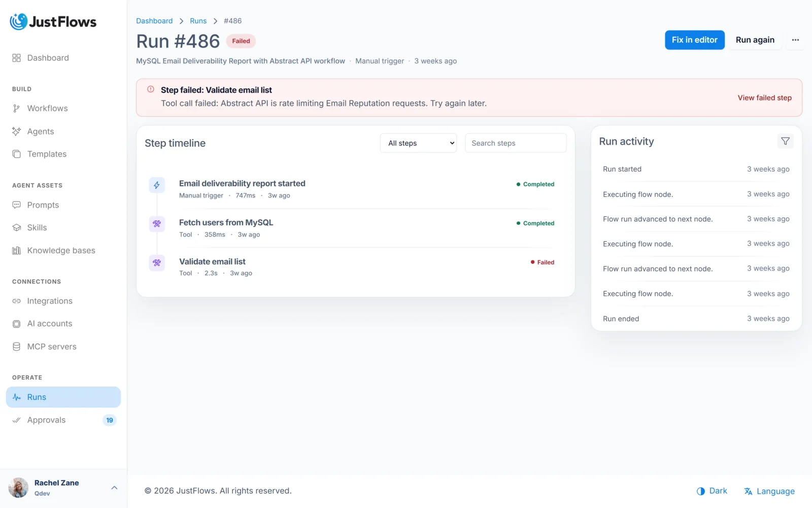This screenshot has width=812, height=508.
Task: Expand the Rachel Zane user menu chevron
Action: click(x=114, y=488)
